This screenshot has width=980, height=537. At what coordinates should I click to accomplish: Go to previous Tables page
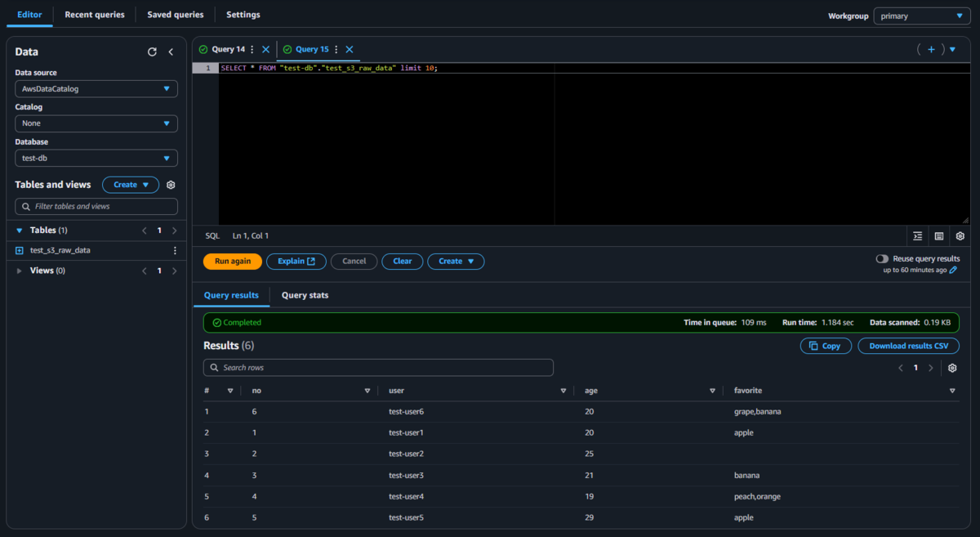tap(145, 230)
